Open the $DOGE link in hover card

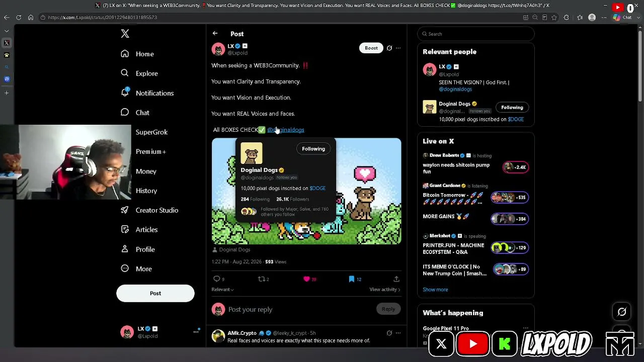(317, 189)
